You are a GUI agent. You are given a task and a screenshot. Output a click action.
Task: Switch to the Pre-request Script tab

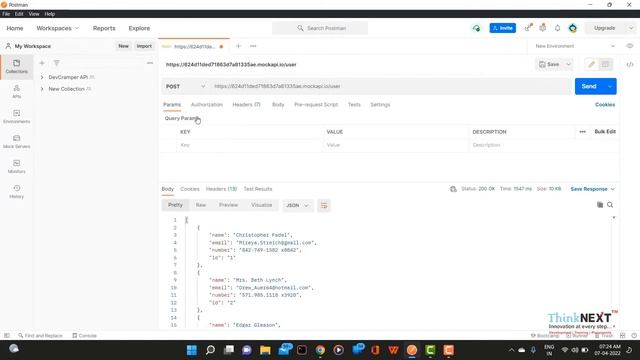coord(316,104)
